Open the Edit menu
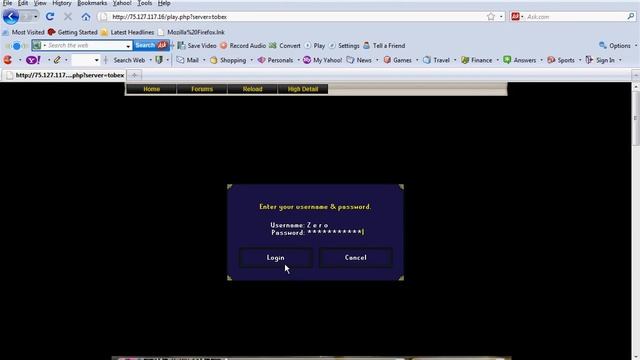Screen dimensions: 640x360 23,3
